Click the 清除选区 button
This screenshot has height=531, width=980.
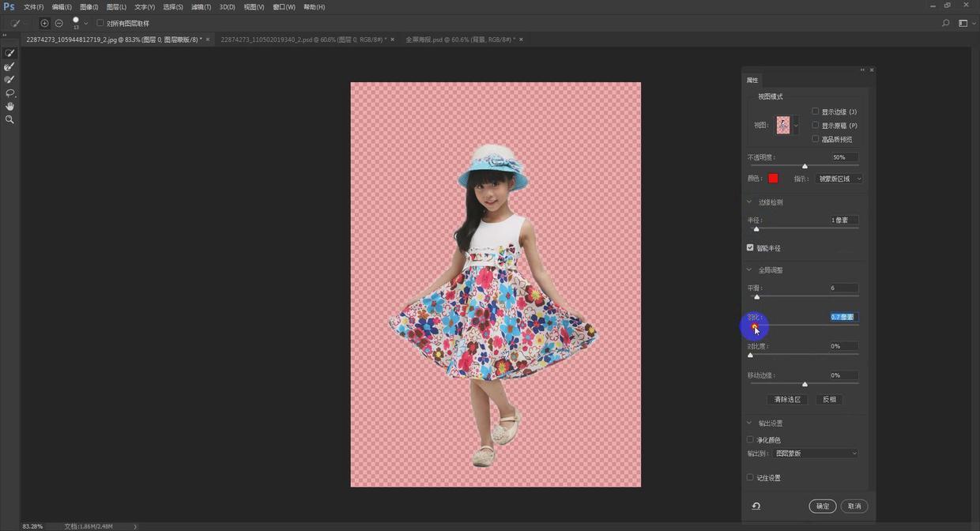[x=787, y=399]
